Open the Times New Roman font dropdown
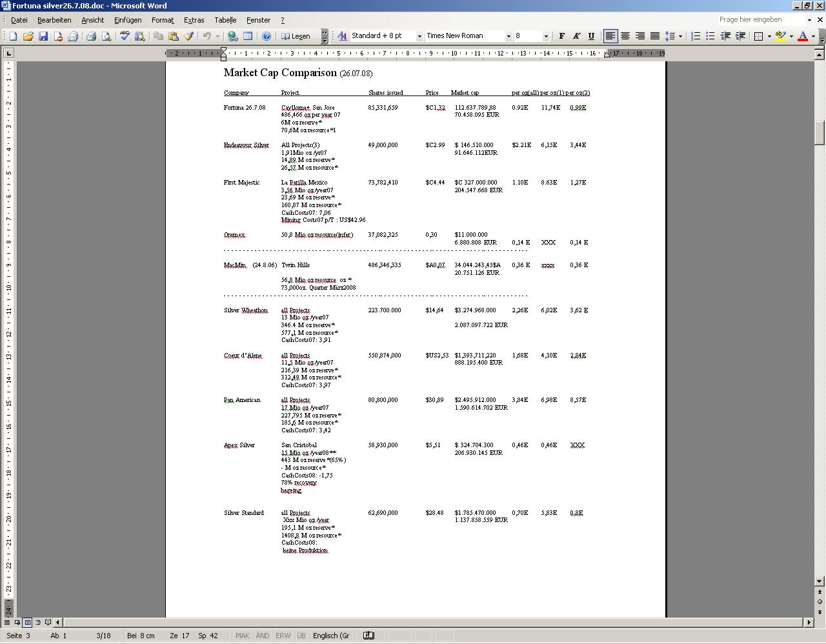Image resolution: width=826 pixels, height=644 pixels. point(508,36)
